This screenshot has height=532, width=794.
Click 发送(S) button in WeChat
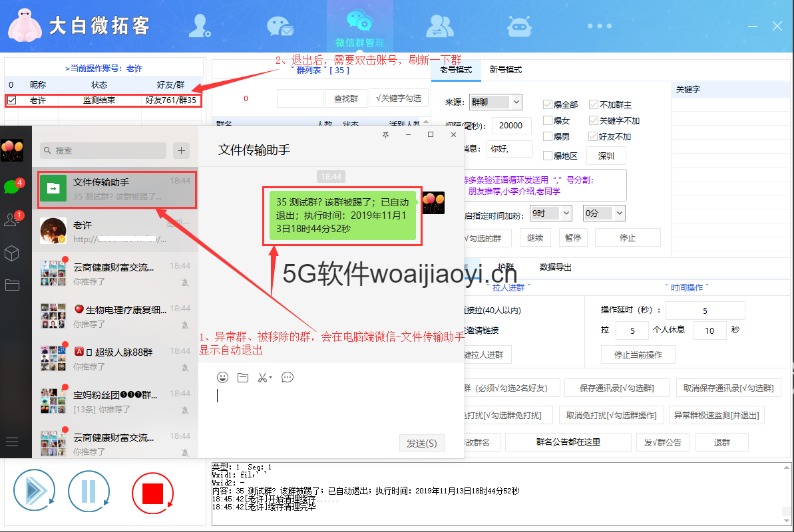tap(422, 443)
